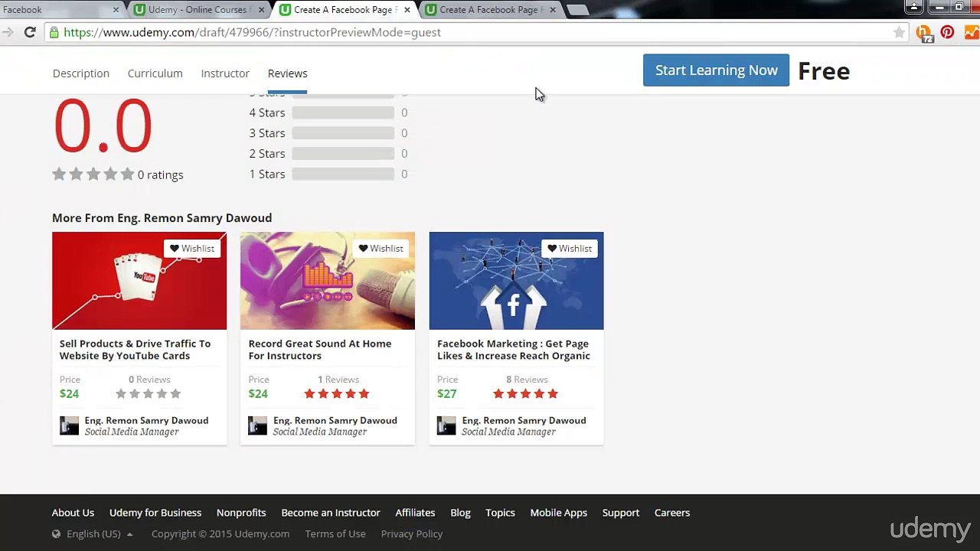Open the Facebook Marketing course thumbnail
The image size is (980, 551).
(516, 281)
